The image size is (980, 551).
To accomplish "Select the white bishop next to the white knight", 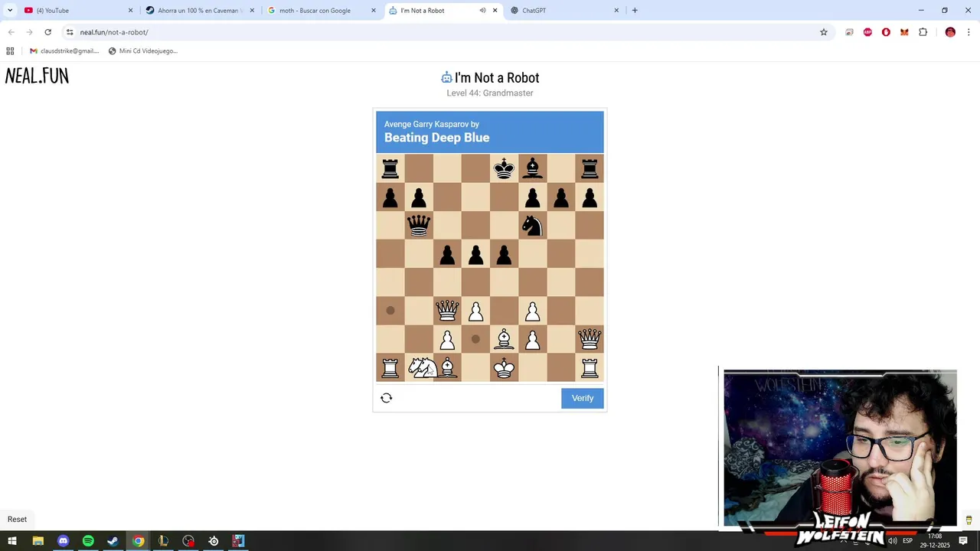I will pos(447,367).
